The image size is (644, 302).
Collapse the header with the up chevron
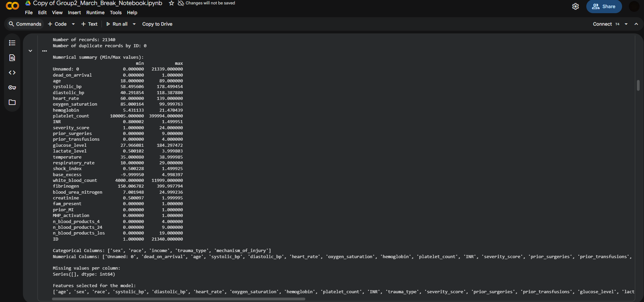coord(636,24)
